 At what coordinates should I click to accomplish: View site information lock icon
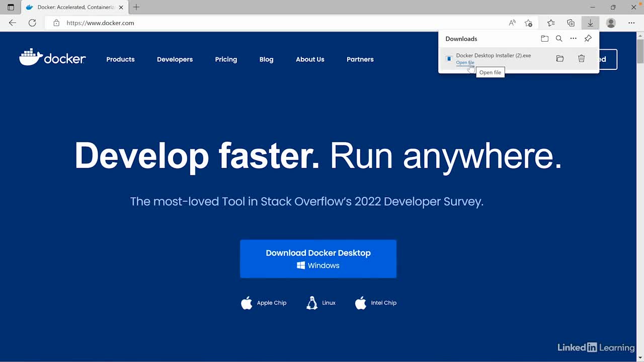tap(56, 23)
